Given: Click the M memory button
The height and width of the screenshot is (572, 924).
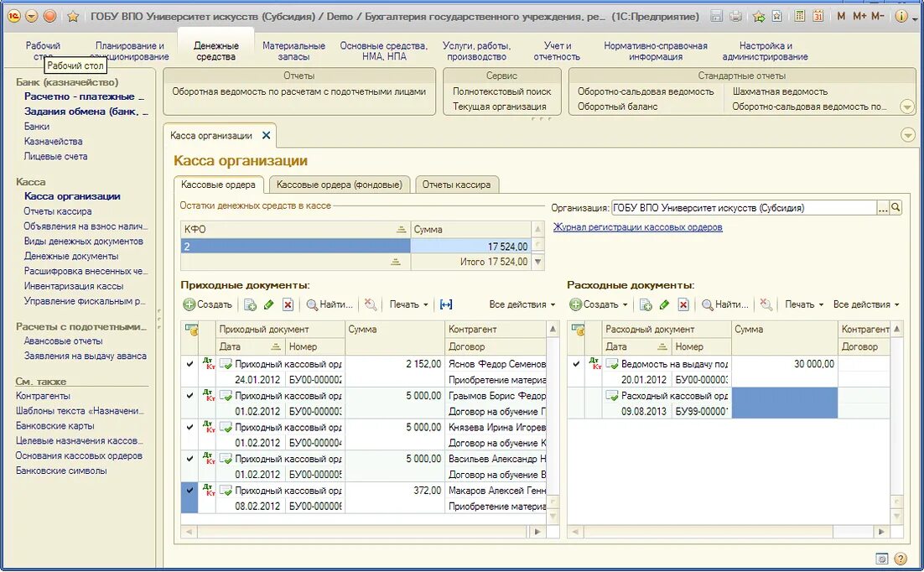Looking at the screenshot, I should tap(841, 17).
